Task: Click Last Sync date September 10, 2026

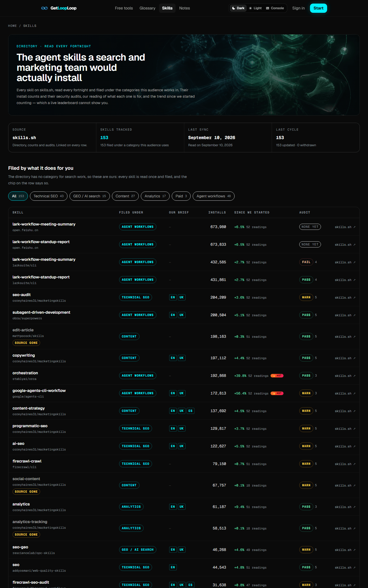Action: click(x=212, y=138)
